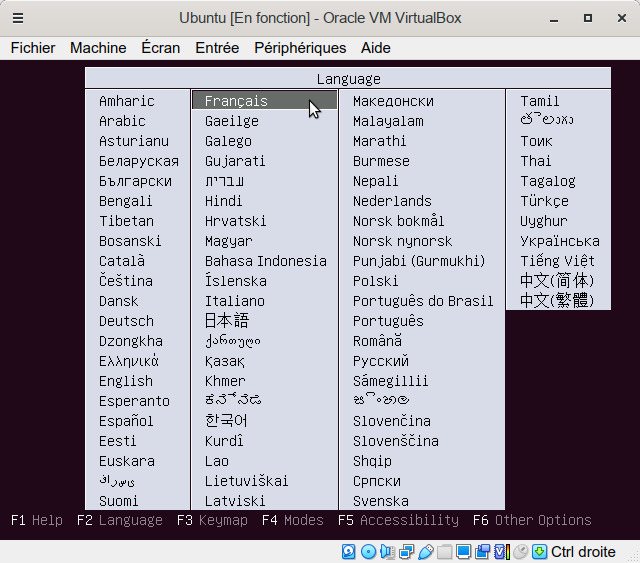
Task: Click the optical disc drive status icon
Action: [368, 551]
